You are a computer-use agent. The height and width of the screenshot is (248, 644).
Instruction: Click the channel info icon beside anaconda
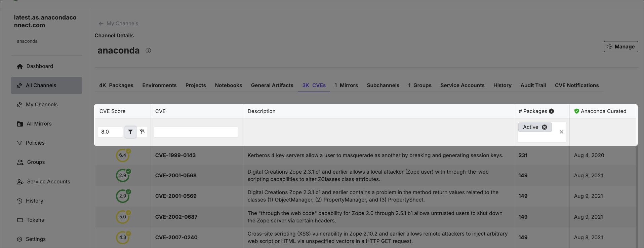(x=148, y=50)
